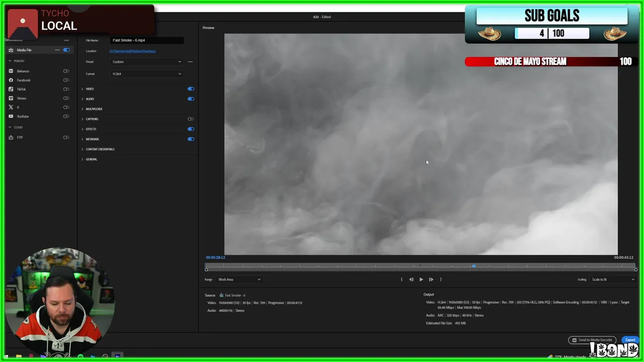
Task: Expand the METADATA section
Action: point(83,139)
